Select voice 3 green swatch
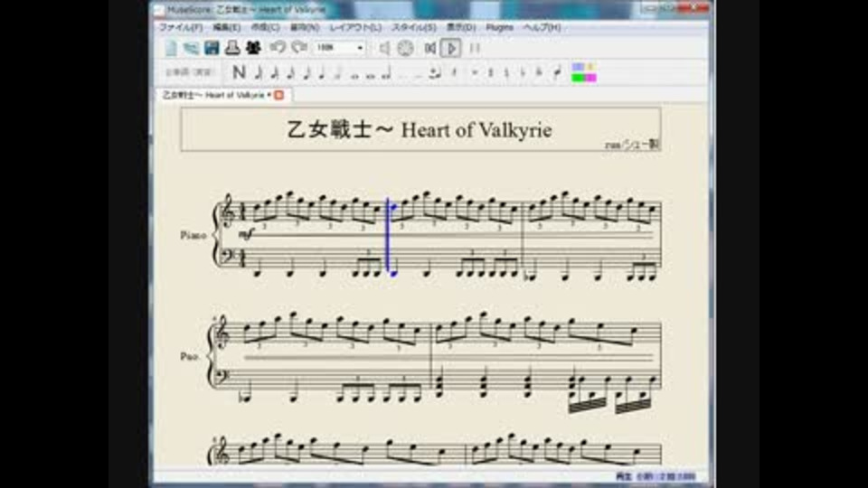Image resolution: width=868 pixels, height=488 pixels. (578, 78)
